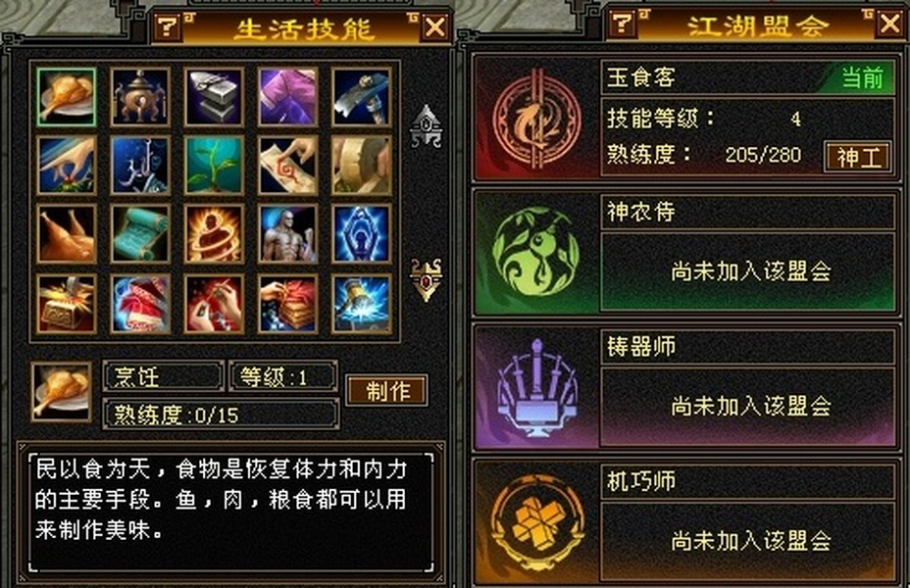Select the alchemy cauldron skill icon

click(x=140, y=97)
